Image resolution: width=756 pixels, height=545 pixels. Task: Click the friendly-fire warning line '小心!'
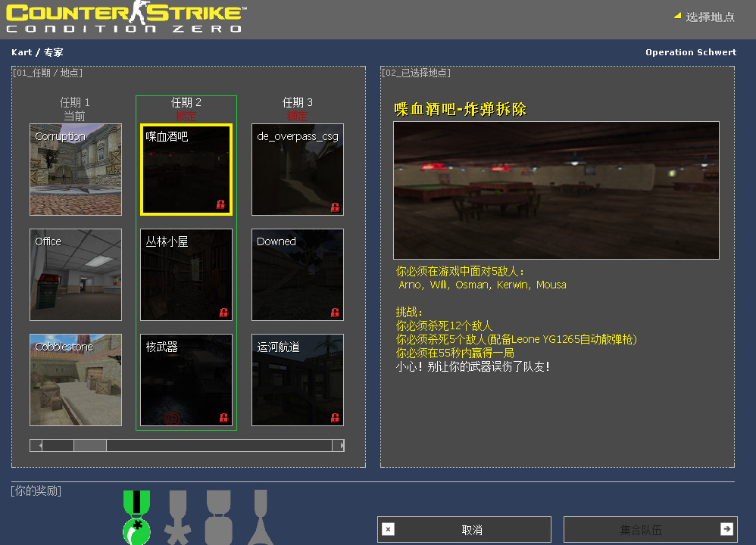(x=473, y=366)
